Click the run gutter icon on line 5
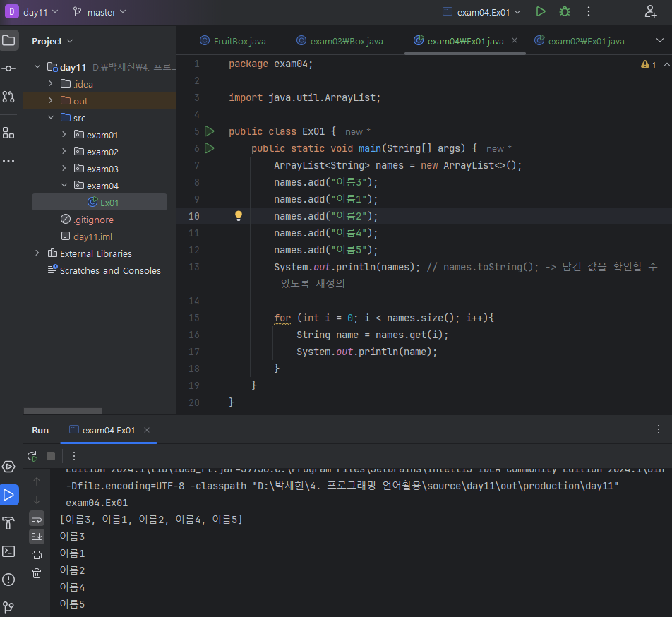The width and height of the screenshot is (672, 617). (x=210, y=131)
